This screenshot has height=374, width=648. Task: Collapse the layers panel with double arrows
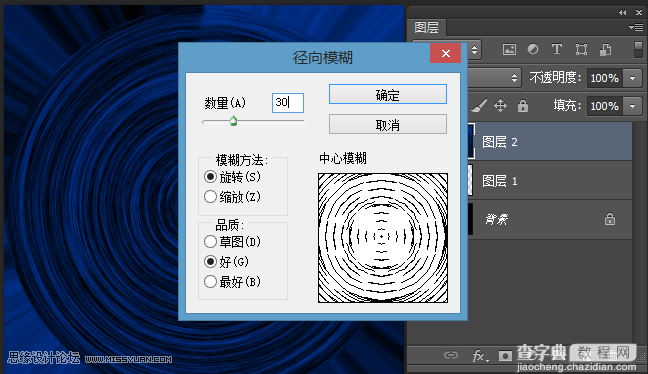623,12
